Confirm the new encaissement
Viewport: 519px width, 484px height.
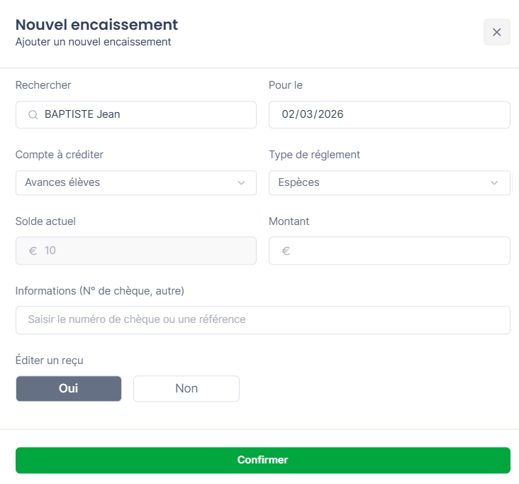263,460
